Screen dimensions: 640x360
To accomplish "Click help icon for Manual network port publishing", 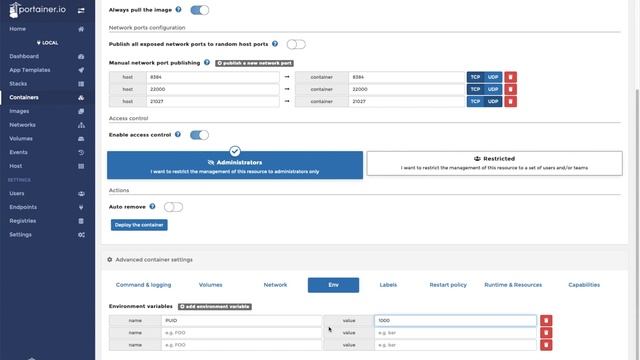I will tap(207, 62).
